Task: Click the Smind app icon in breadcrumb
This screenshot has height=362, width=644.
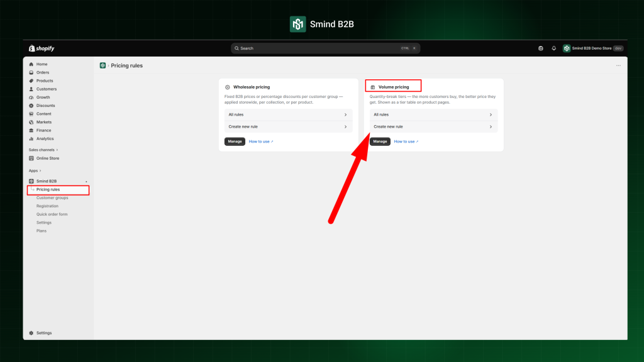Action: [103, 65]
